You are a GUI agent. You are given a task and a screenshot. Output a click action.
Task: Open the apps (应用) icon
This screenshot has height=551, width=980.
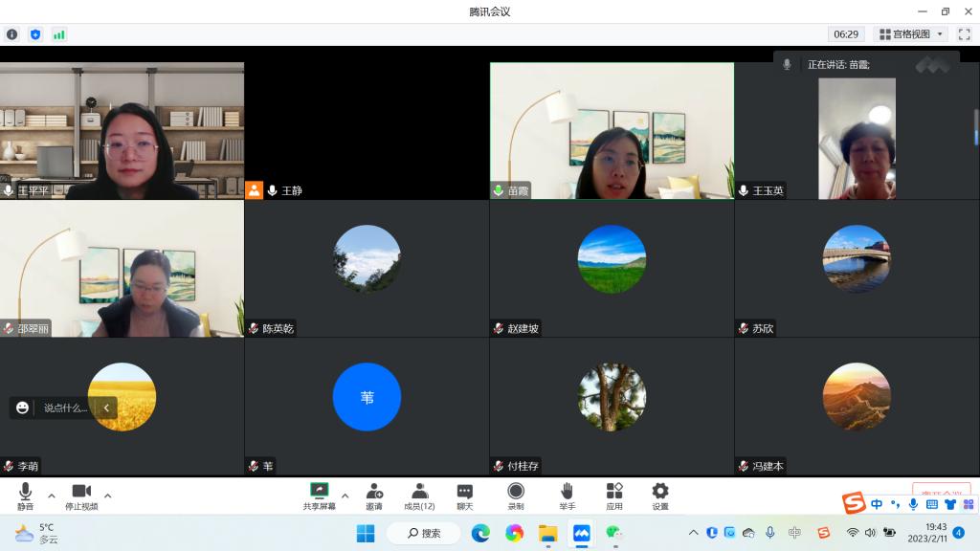pos(614,495)
